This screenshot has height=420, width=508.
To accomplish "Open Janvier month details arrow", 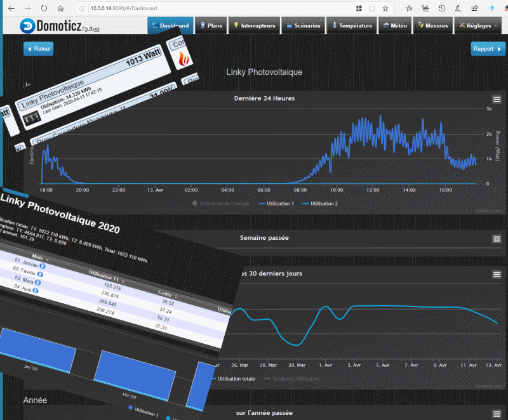I will click(x=43, y=266).
